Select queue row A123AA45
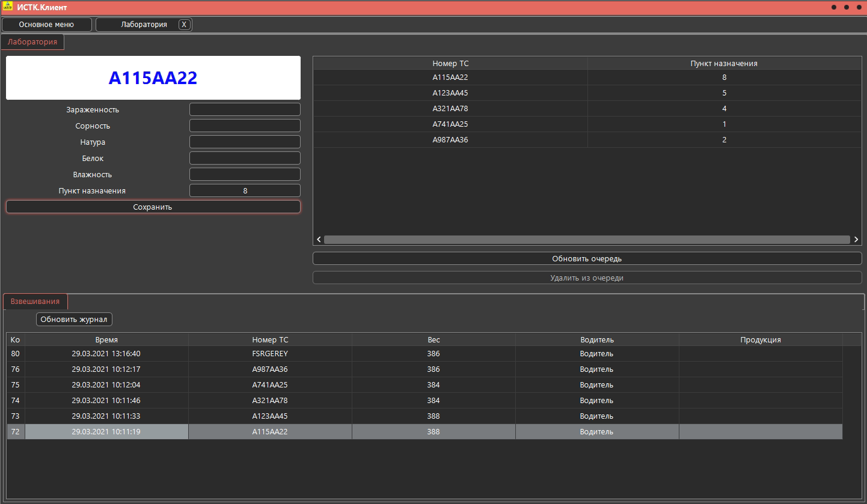Image resolution: width=867 pixels, height=504 pixels. pyautogui.click(x=587, y=93)
